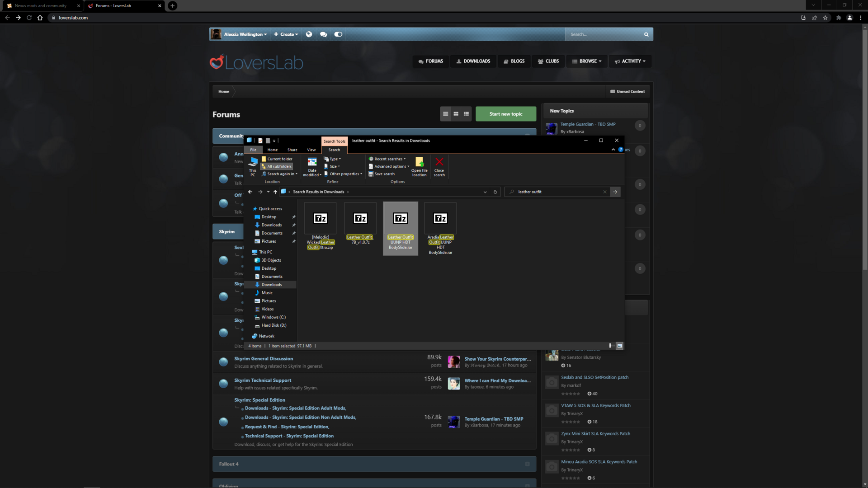Open the DOWNLOADS navigation item
The width and height of the screenshot is (868, 488).
[473, 61]
